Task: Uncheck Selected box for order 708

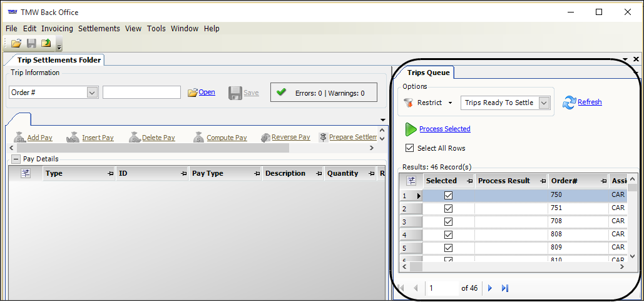Action: click(x=449, y=221)
